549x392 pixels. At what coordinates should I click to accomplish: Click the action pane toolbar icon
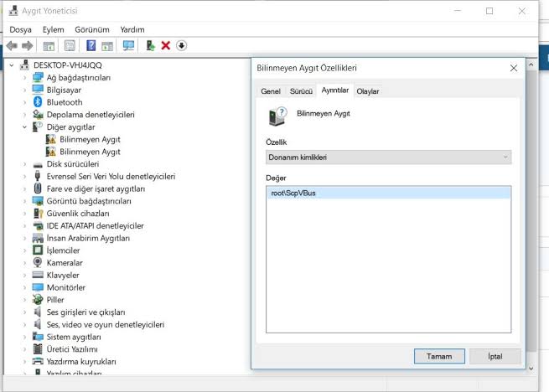[x=107, y=45]
